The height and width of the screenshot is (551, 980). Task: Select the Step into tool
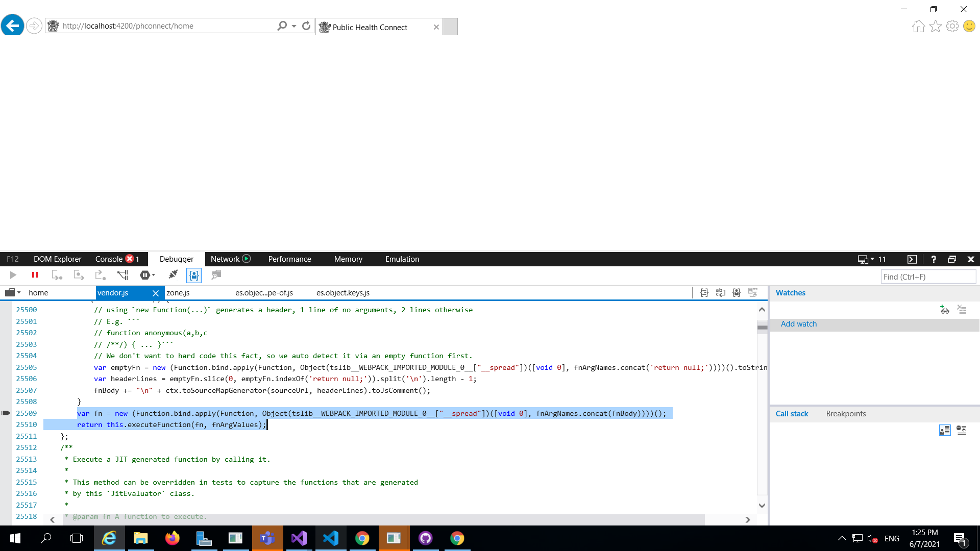[57, 275]
